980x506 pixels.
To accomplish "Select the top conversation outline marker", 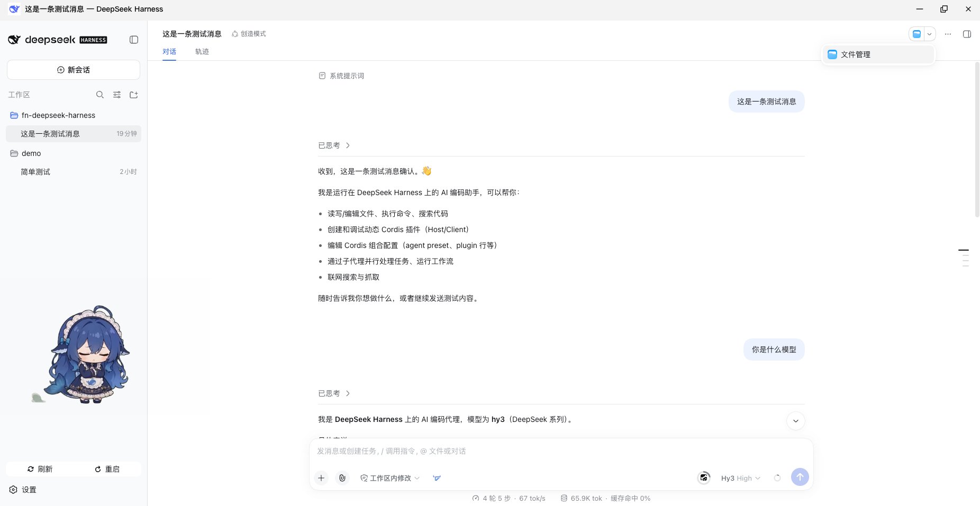I will 964,250.
